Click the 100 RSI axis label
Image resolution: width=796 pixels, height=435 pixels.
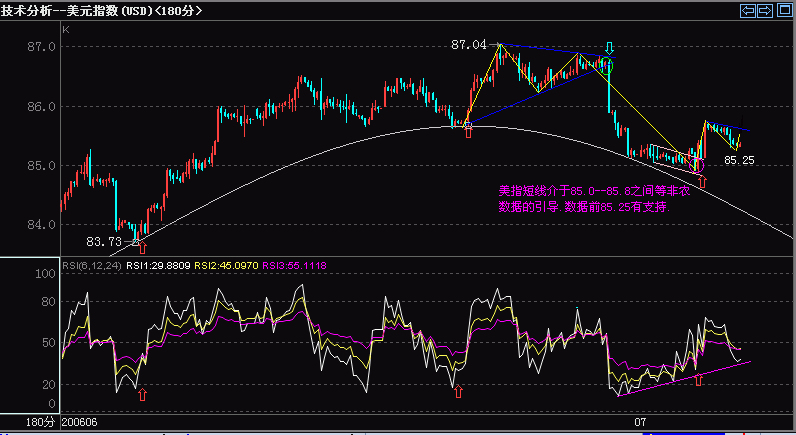click(x=45, y=274)
